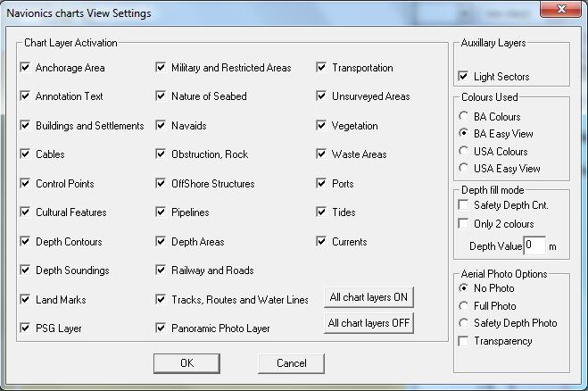The width and height of the screenshot is (588, 391).
Task: Cancel the View Settings dialog
Action: click(x=292, y=363)
